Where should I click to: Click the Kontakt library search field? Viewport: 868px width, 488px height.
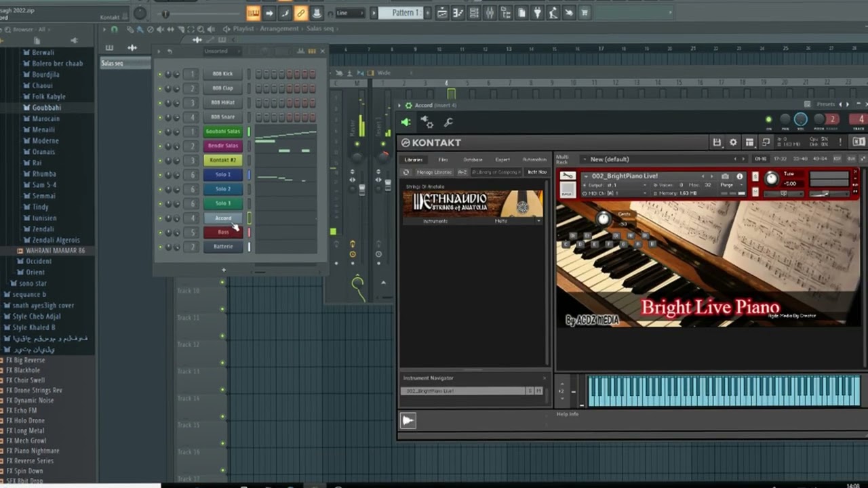pyautogui.click(x=497, y=172)
